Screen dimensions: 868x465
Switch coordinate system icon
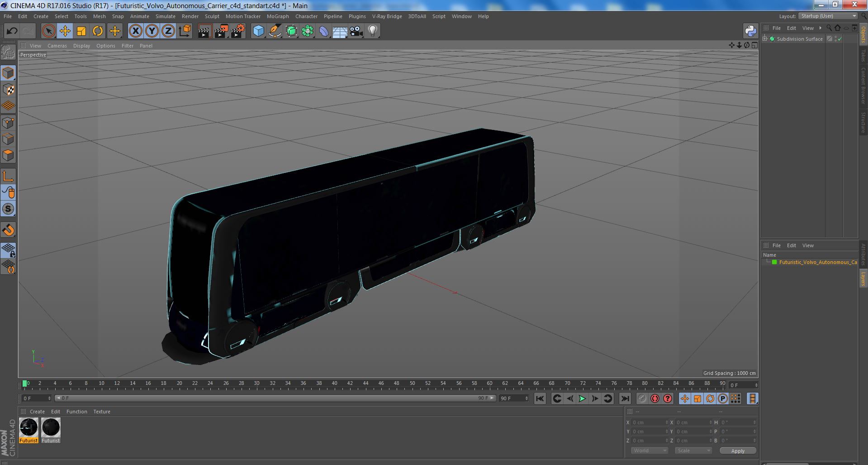coord(185,31)
